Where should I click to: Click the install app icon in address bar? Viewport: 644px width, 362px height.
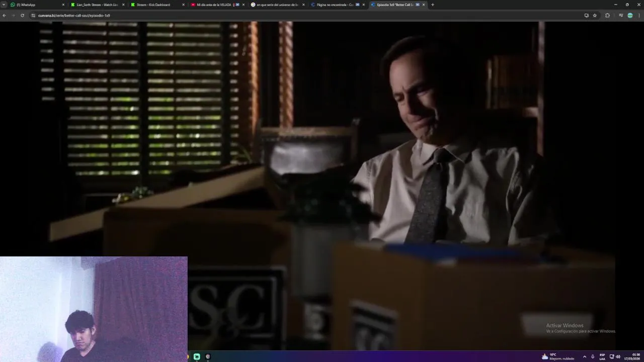tap(586, 16)
